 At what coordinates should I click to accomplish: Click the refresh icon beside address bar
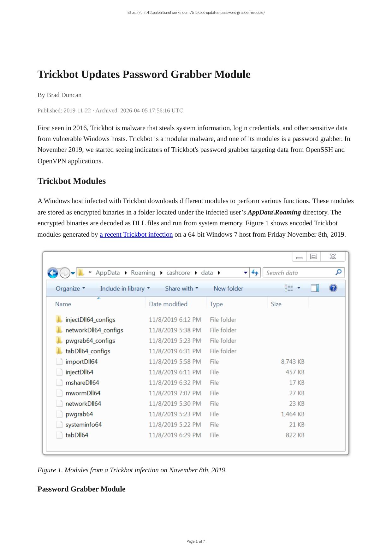coord(255,273)
